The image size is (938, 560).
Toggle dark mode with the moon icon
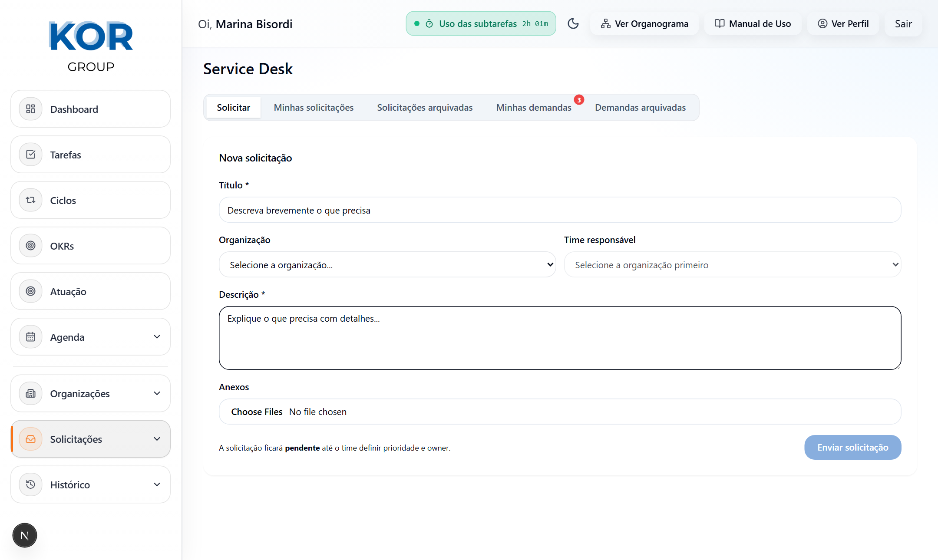[x=573, y=24]
